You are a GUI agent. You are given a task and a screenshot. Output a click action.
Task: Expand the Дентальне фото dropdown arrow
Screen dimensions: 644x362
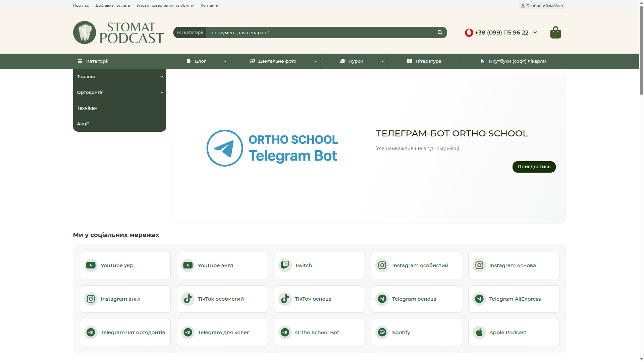tap(316, 61)
